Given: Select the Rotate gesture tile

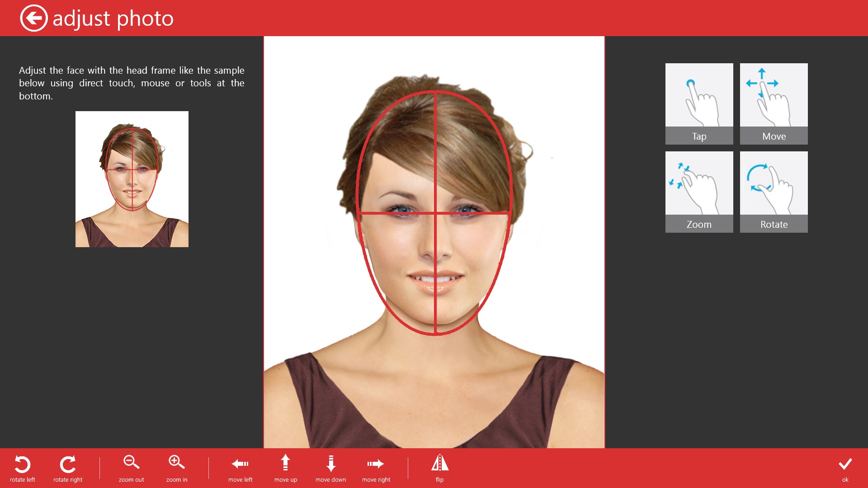Looking at the screenshot, I should click(x=774, y=192).
